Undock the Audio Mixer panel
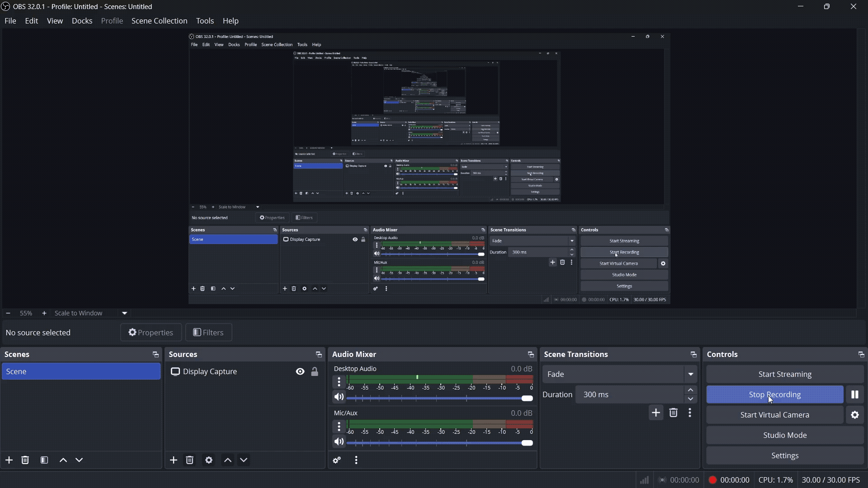Image resolution: width=868 pixels, height=488 pixels. (x=531, y=355)
